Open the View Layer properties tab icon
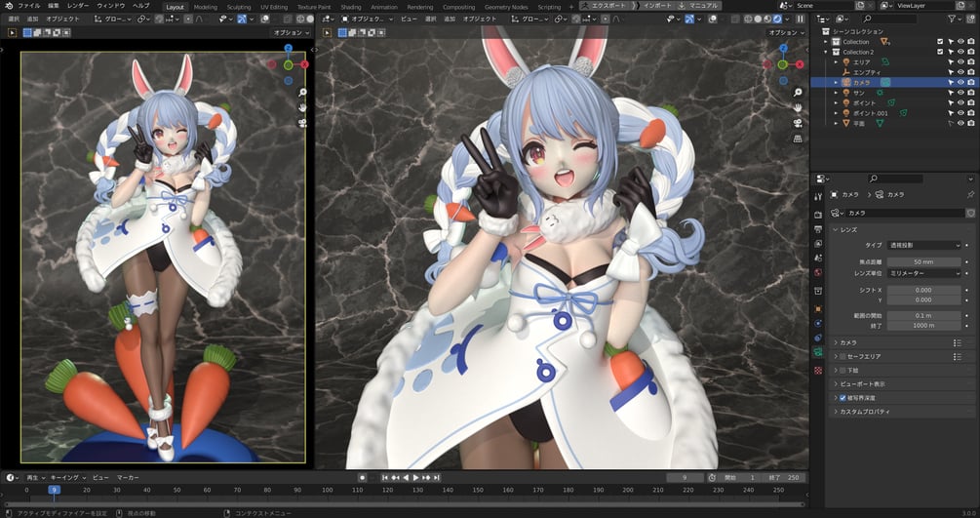This screenshot has width=980, height=518. [x=818, y=243]
